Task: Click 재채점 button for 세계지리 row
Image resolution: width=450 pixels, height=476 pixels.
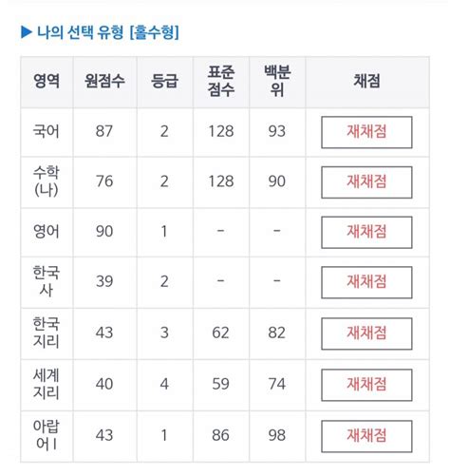Action: click(x=366, y=385)
